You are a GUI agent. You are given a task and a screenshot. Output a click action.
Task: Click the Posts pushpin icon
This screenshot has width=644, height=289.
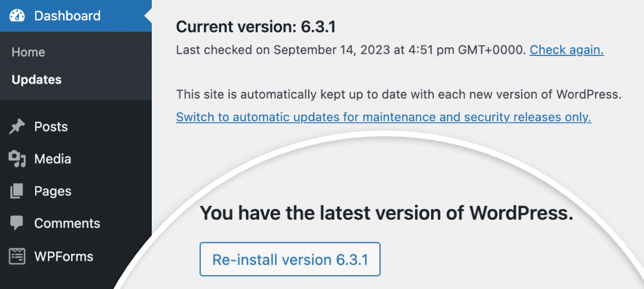pos(17,127)
